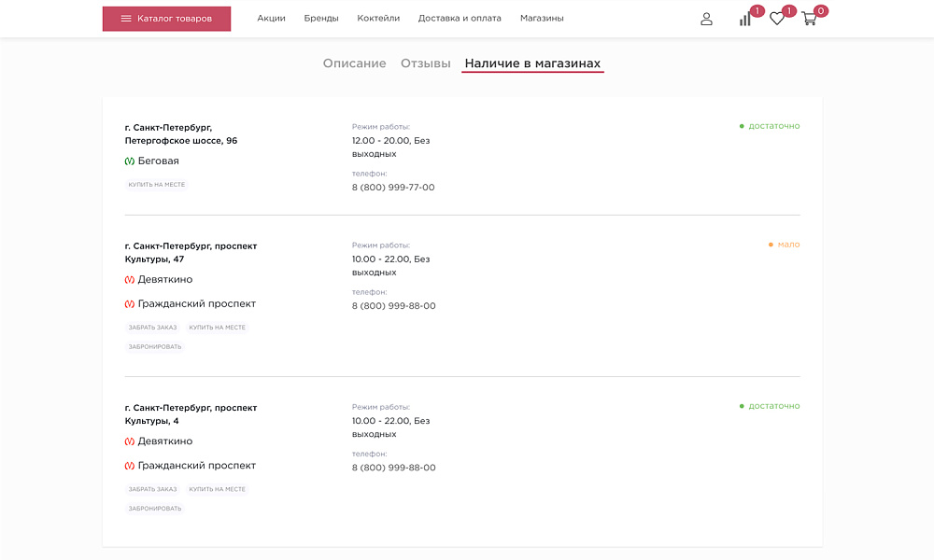Open the user account profile icon
This screenshot has height=560, width=934.
[706, 18]
